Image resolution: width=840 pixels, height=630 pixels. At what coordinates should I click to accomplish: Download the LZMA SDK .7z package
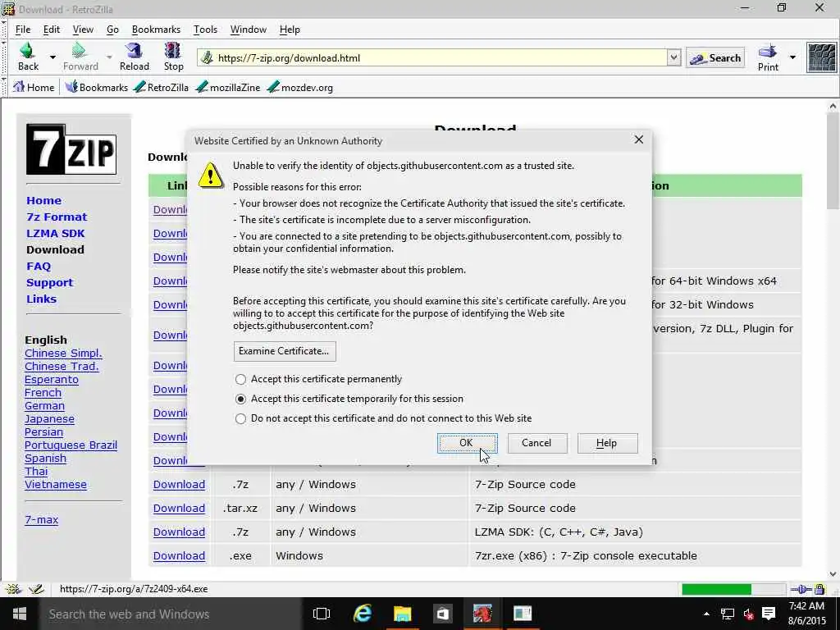179,532
